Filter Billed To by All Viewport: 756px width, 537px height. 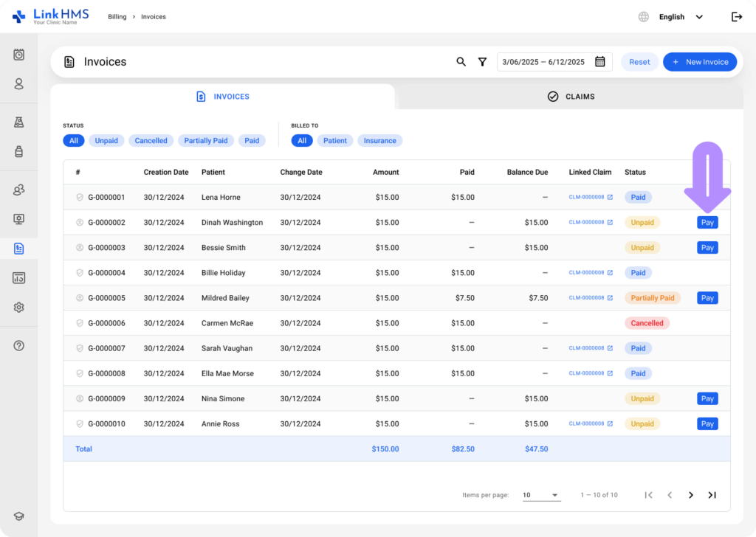coord(302,141)
